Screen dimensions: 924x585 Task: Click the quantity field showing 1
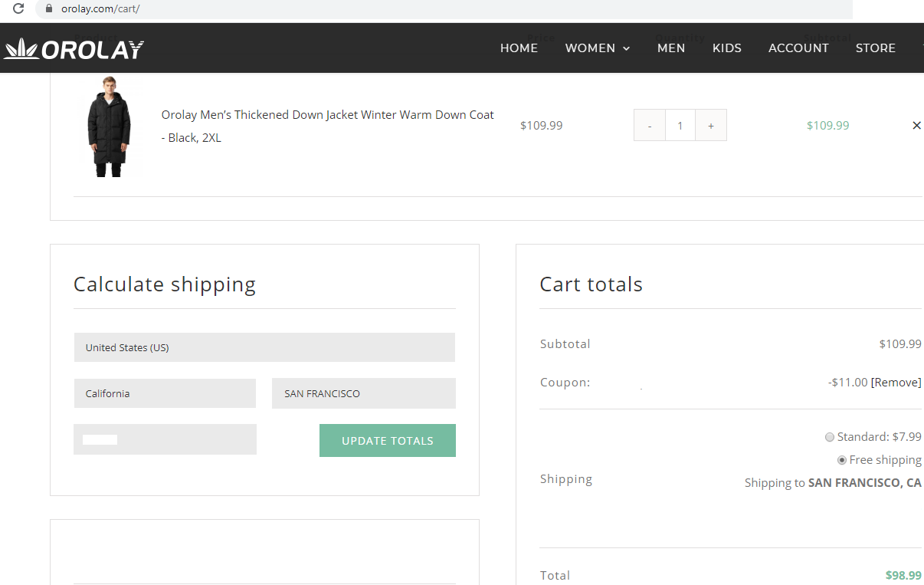point(680,126)
